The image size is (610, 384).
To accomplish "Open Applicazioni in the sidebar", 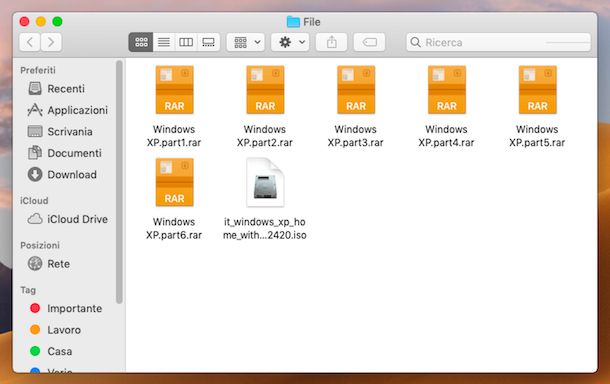I will 68,110.
